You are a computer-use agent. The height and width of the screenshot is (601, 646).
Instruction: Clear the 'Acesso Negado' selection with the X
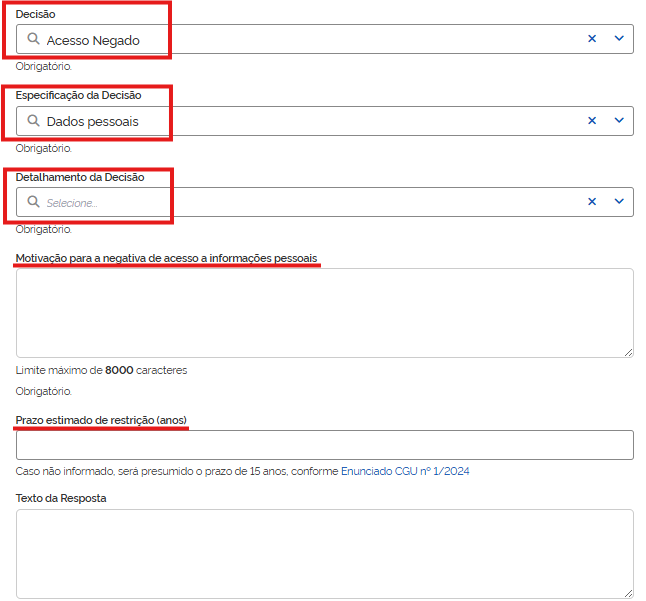tap(591, 39)
